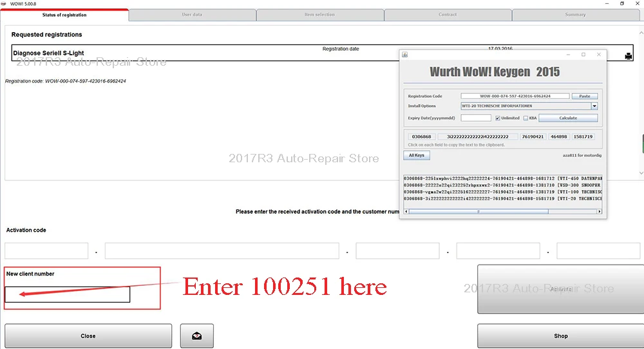Click the large Activate button

point(561,289)
